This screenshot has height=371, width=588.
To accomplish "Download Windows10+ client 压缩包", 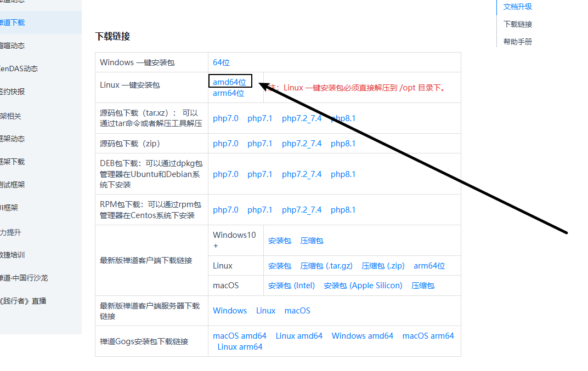I will 312,241.
